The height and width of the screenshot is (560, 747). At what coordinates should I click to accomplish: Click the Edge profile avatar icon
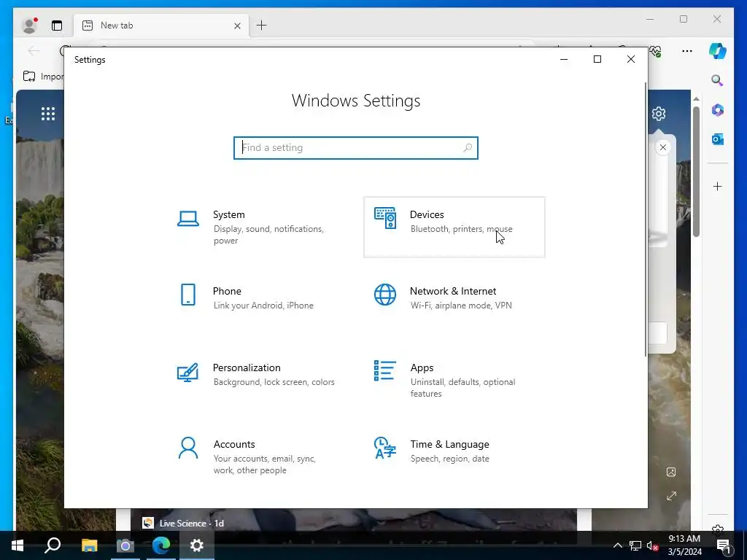[29, 26]
